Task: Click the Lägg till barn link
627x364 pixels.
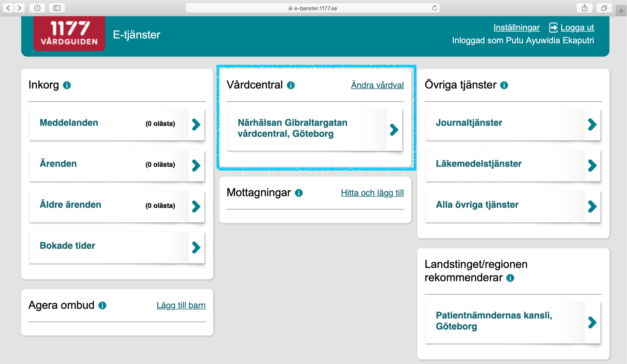Action: [181, 305]
